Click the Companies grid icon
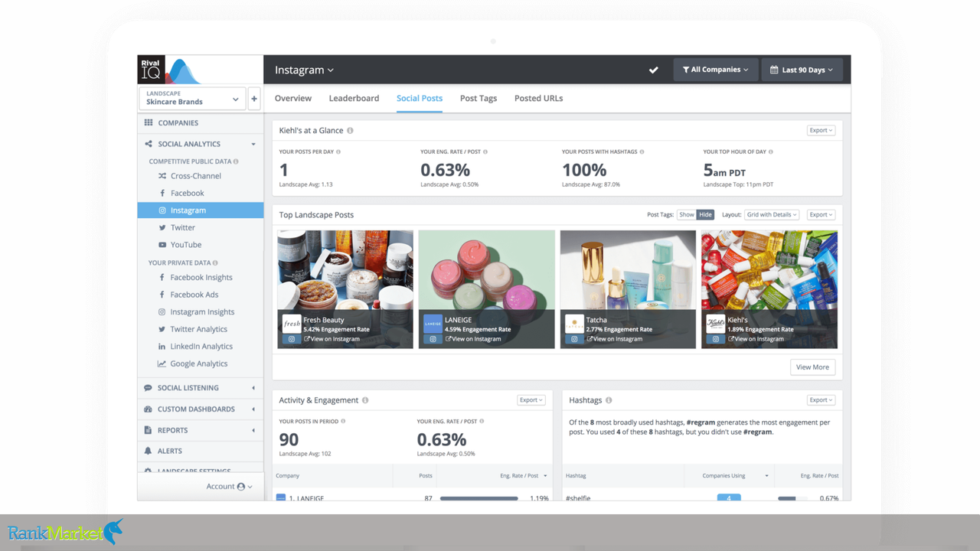This screenshot has height=551, width=980. pos(149,122)
